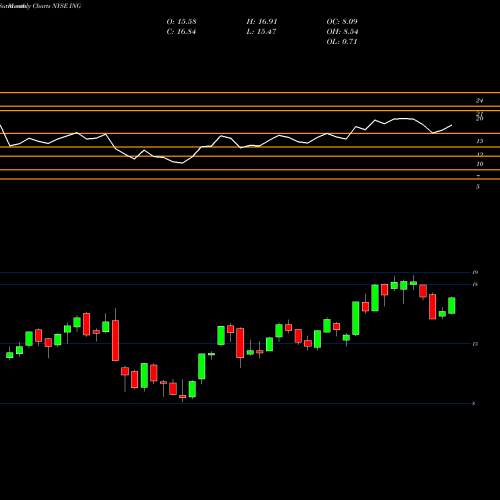Viewport: 500px width, 500px height.
Task: Click the '19' price label on candlestick axis
Action: point(475,273)
